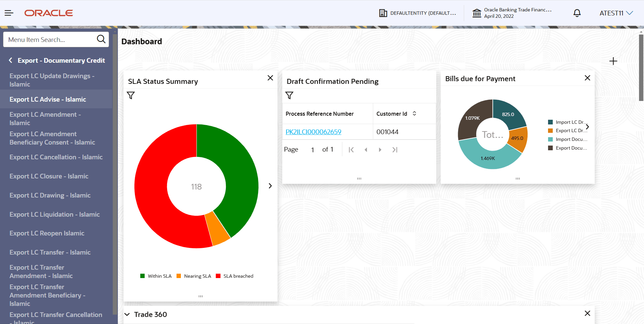Viewport: 644px width, 324px height.
Task: Click resize handle of Bills due widget
Action: tap(518, 178)
